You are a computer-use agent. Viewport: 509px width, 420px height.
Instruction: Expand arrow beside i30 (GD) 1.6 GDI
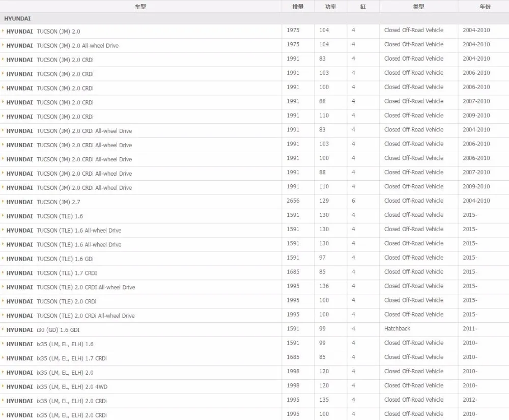pos(3,329)
